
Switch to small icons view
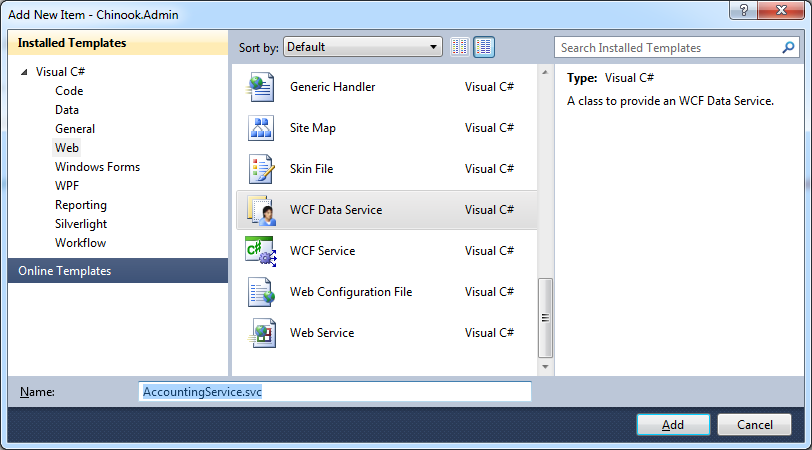coord(459,47)
